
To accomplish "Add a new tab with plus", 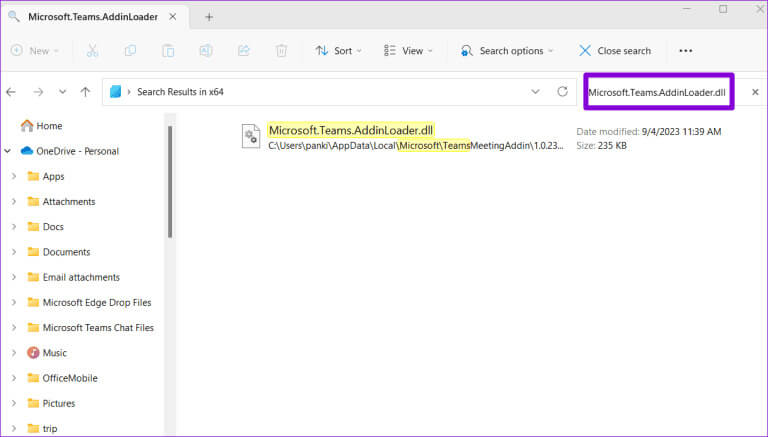I will coord(209,17).
